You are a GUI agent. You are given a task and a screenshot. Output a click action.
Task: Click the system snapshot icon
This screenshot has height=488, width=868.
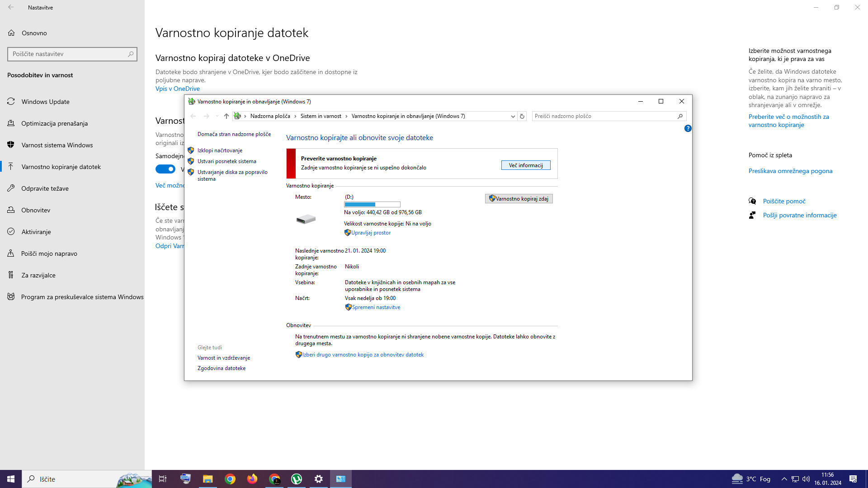[191, 161]
